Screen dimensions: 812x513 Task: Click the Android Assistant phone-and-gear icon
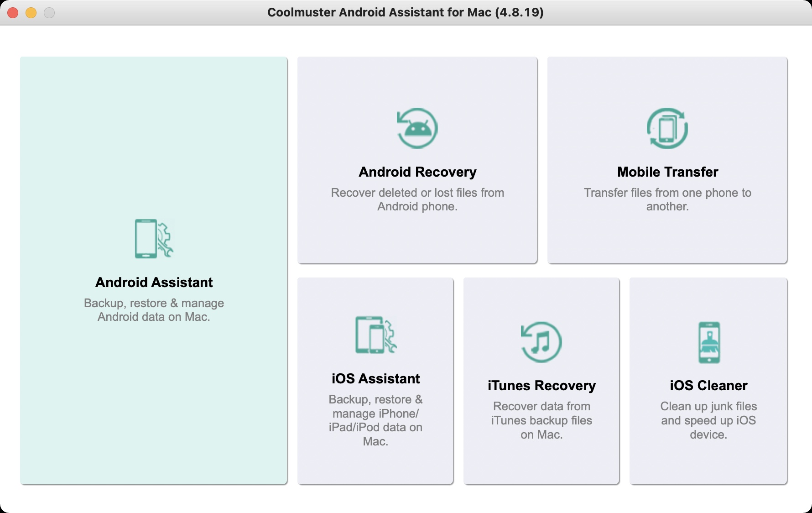154,239
